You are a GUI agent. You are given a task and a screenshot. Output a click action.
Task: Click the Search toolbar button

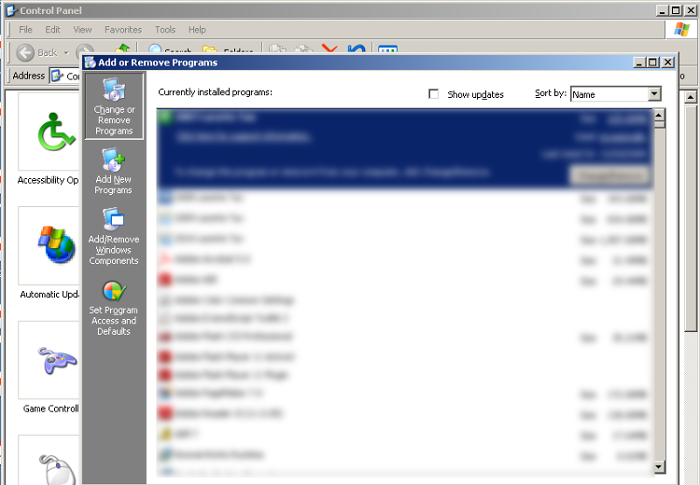pos(170,52)
